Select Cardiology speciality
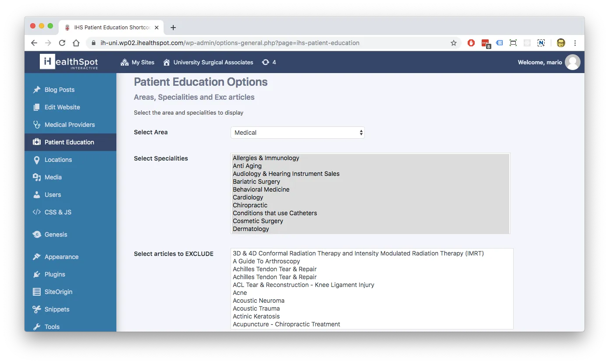The width and height of the screenshot is (609, 364). tap(371, 197)
